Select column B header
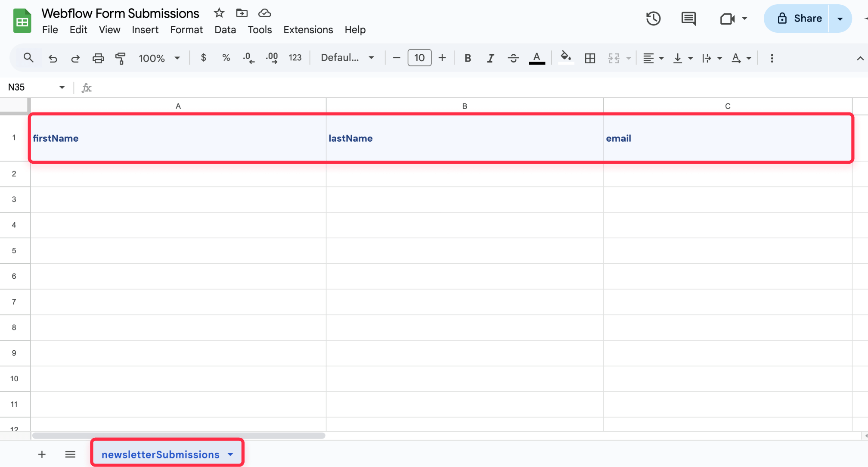 point(465,106)
